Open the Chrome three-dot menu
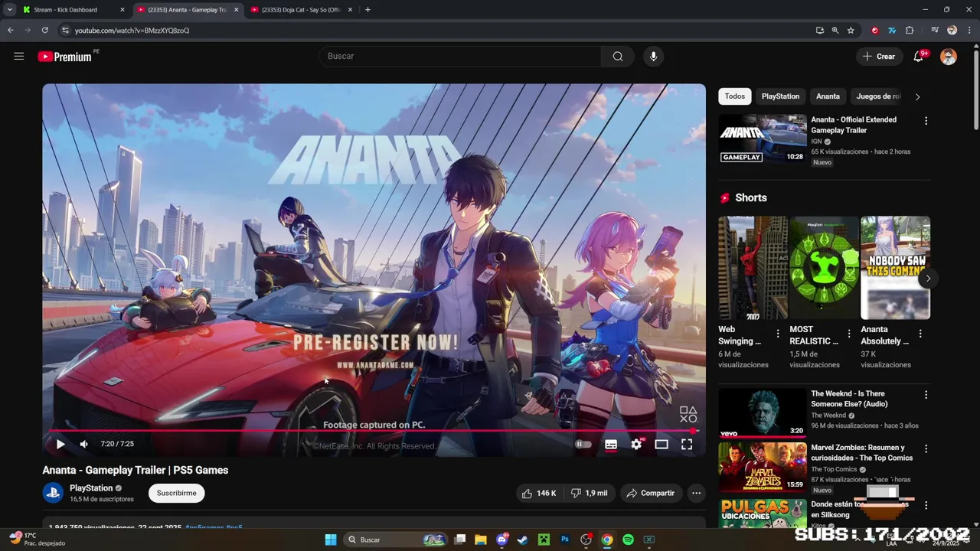 click(969, 31)
